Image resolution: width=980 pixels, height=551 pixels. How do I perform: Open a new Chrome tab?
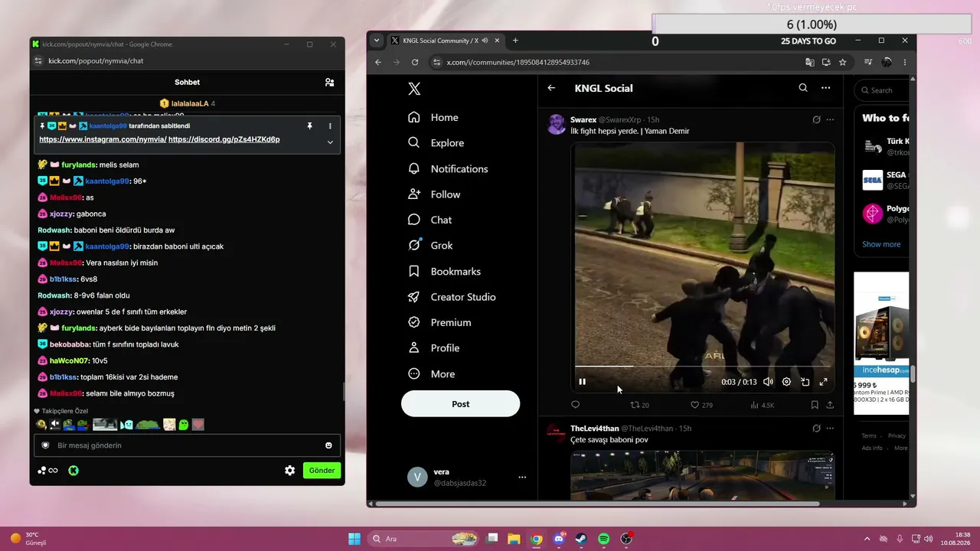pyautogui.click(x=515, y=41)
